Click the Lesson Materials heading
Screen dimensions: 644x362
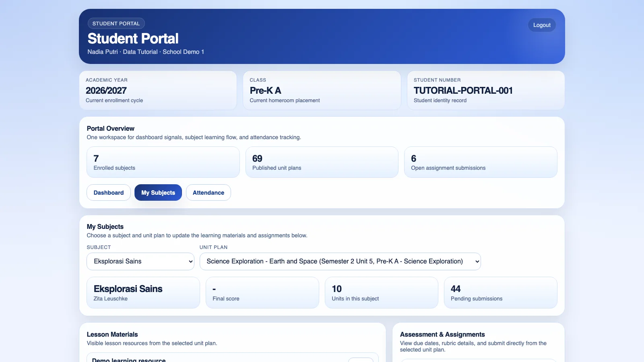[112, 334]
